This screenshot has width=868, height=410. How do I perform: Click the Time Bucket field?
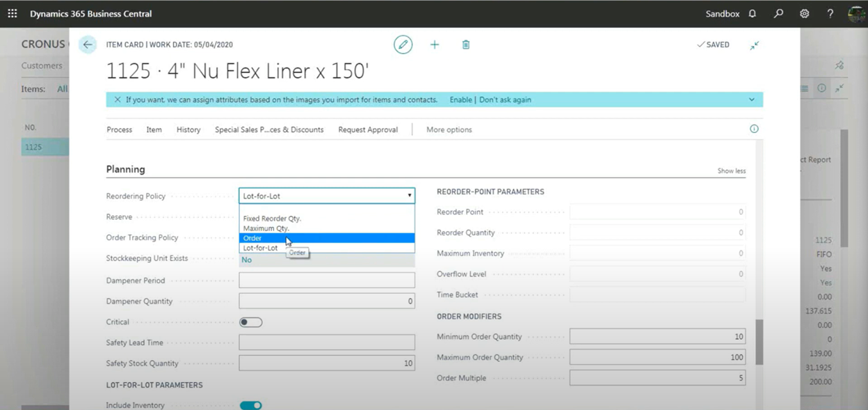[x=657, y=294]
